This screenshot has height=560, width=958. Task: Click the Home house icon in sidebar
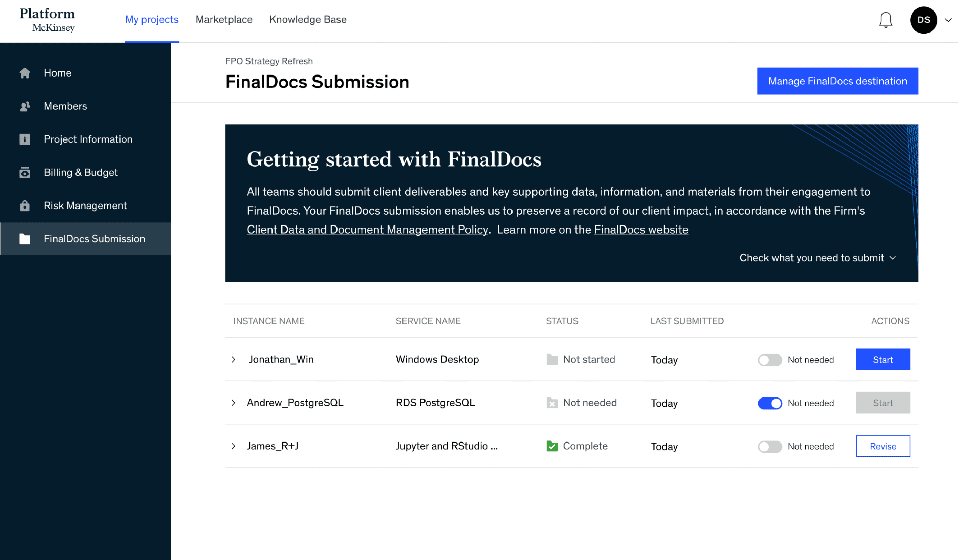pos(25,73)
